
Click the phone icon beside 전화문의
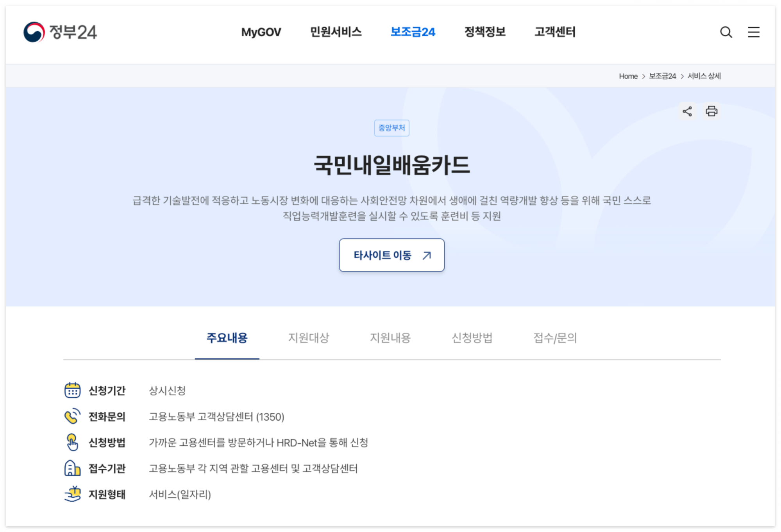[x=72, y=416]
